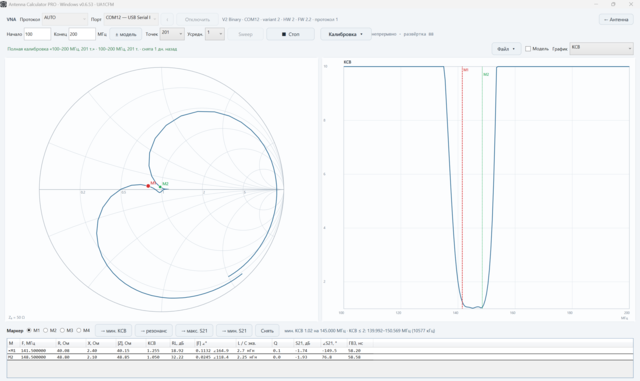Click the Стоп button
This screenshot has width=640, height=381.
click(x=290, y=34)
